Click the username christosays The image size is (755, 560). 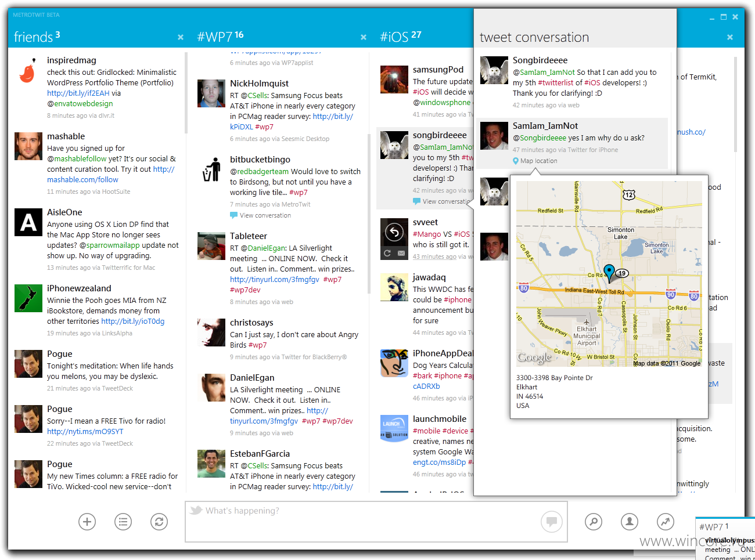click(251, 323)
